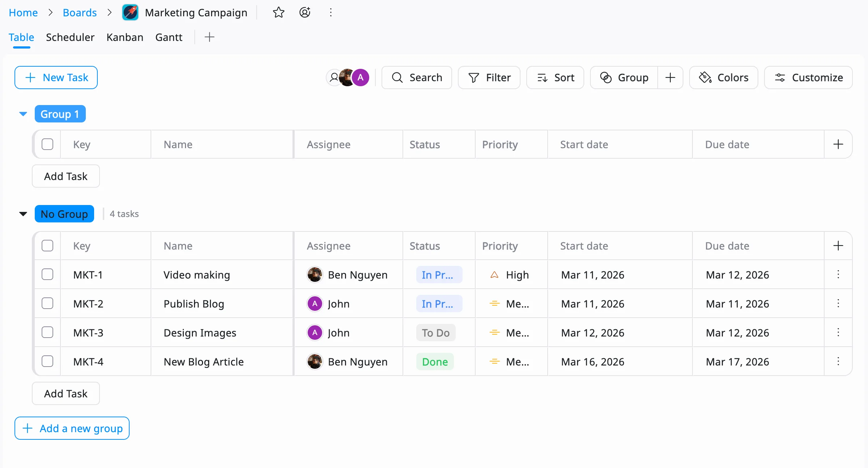Click the purple A member avatar
The image size is (868, 468).
point(361,78)
